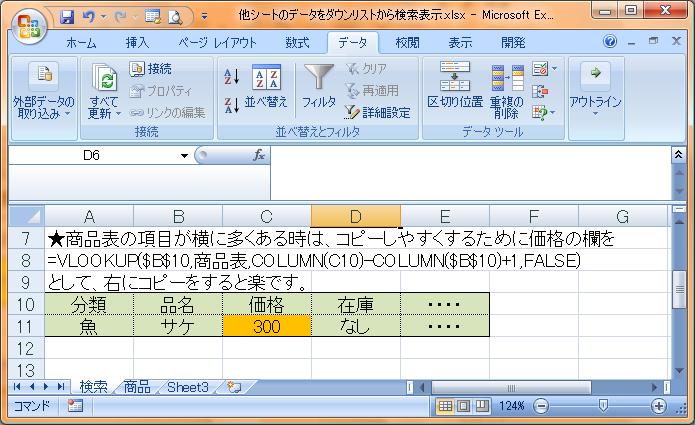This screenshot has width=695, height=425.
Task: Undo last action in quick access toolbar
Action: (88, 17)
